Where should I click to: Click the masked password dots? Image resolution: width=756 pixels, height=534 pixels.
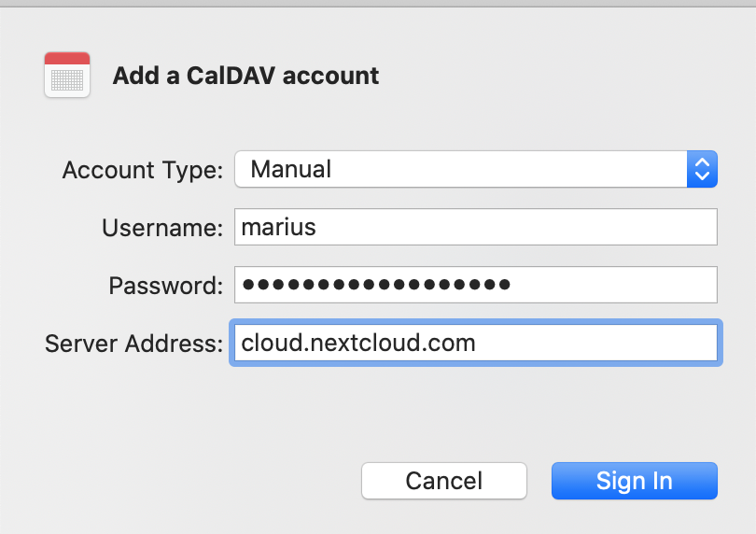(x=375, y=285)
